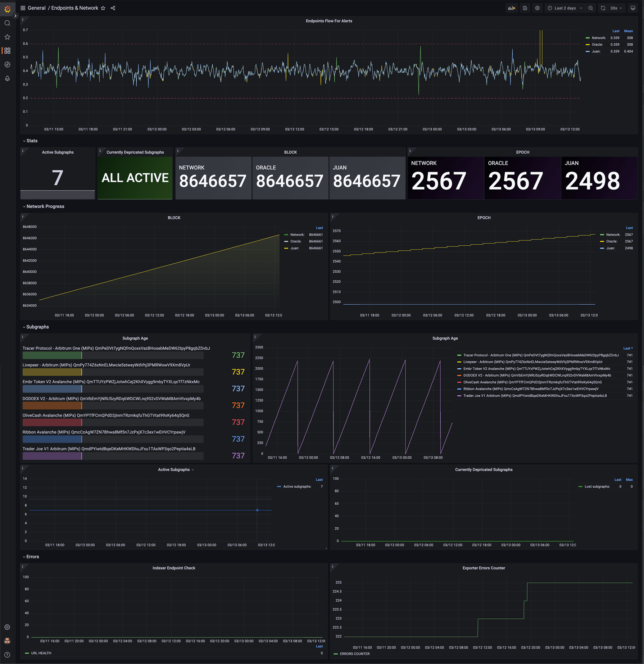Open dashboard settings gear in toolbar
The height and width of the screenshot is (664, 644).
(537, 8)
